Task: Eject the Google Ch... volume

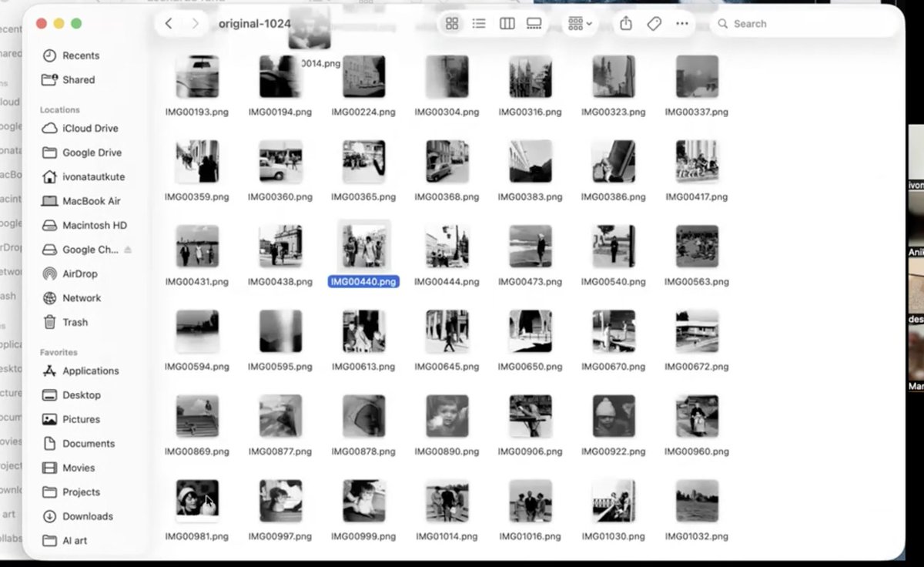Action: point(128,250)
